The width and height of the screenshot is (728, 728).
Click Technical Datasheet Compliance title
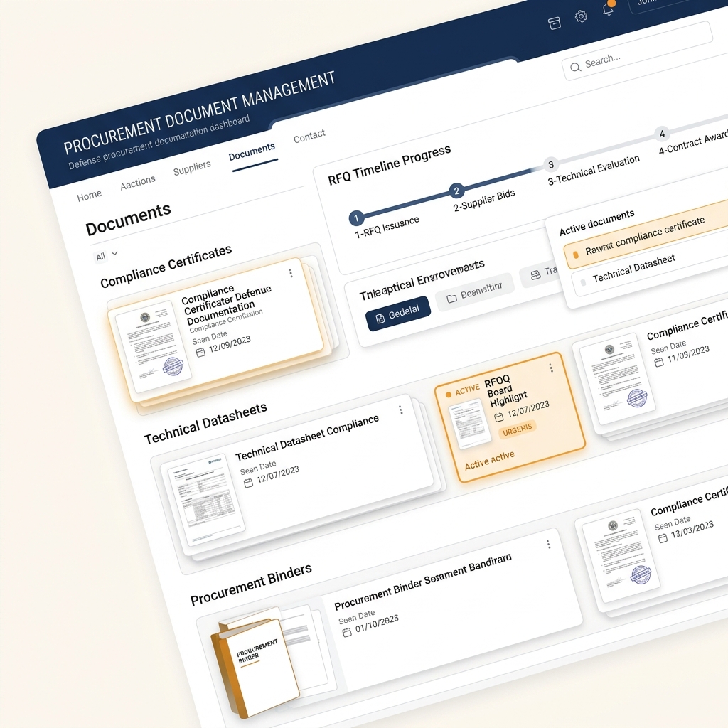click(307, 438)
